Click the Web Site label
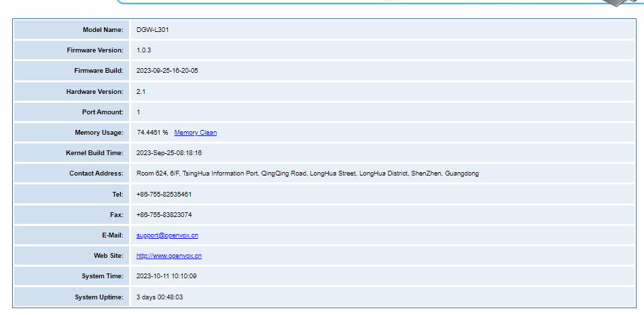The height and width of the screenshot is (315, 644). click(109, 256)
